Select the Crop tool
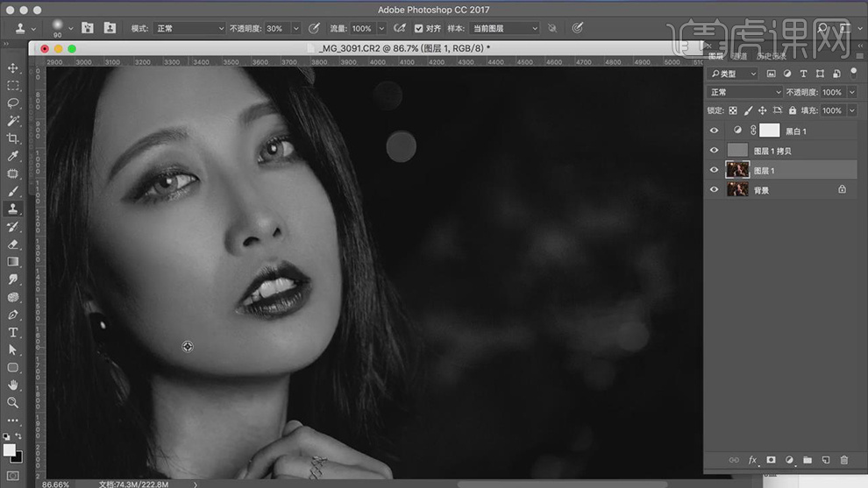Image resolution: width=868 pixels, height=488 pixels. coord(13,138)
